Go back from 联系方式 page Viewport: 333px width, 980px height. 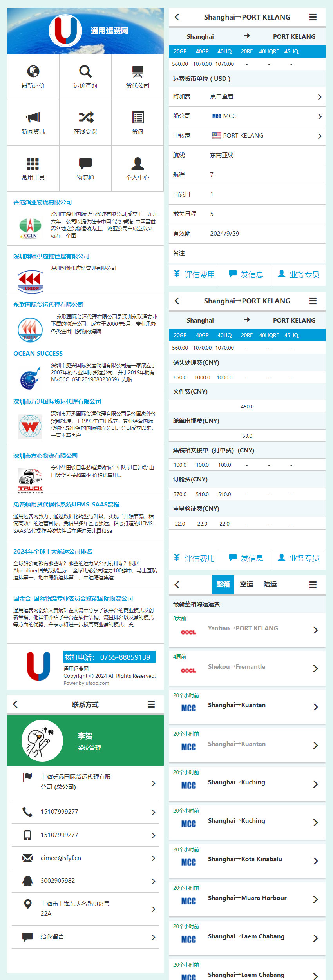click(x=15, y=704)
